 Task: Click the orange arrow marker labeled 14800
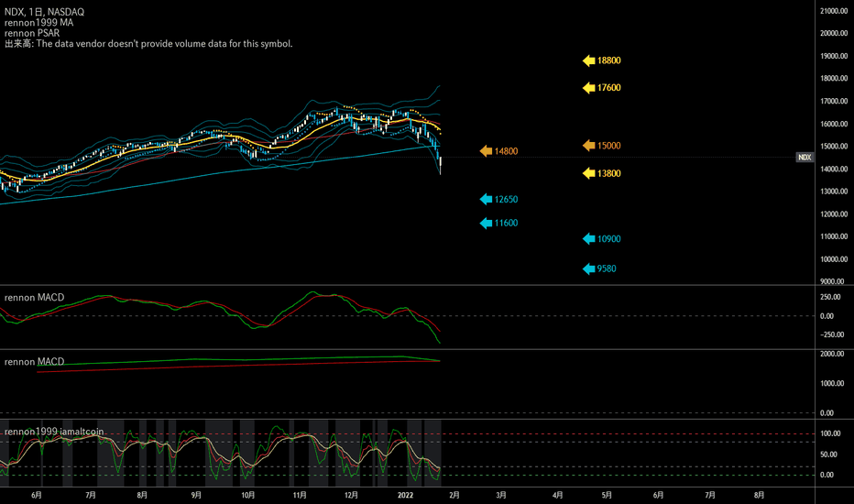pyautogui.click(x=486, y=151)
